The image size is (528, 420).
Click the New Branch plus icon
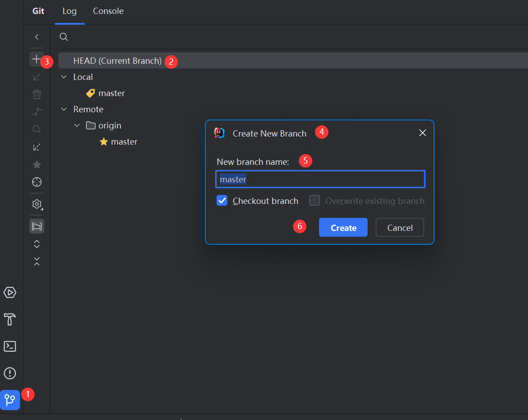pos(36,59)
